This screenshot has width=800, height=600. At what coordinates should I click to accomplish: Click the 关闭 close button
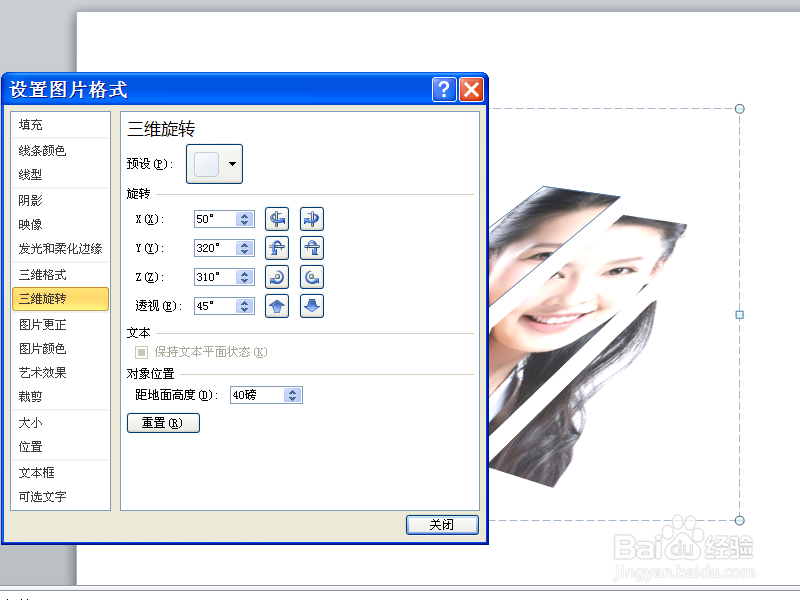[x=442, y=524]
